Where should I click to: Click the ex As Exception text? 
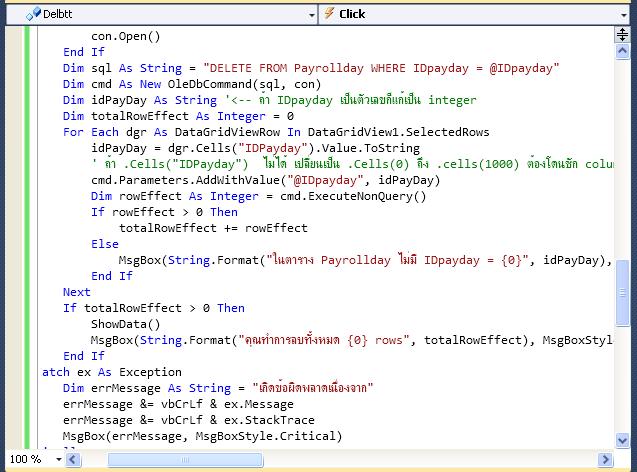coord(129,372)
